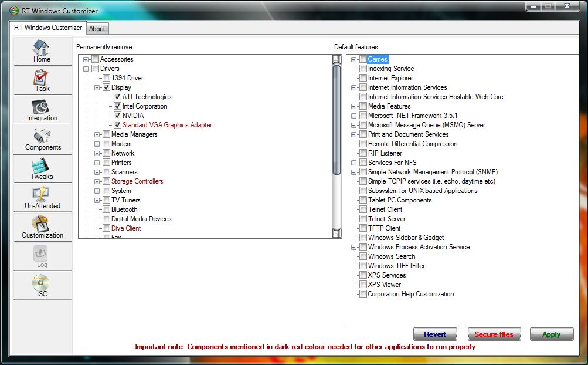Click the RT Windows Customizer title bar icon
This screenshot has height=365, width=588.
pyautogui.click(x=14, y=11)
